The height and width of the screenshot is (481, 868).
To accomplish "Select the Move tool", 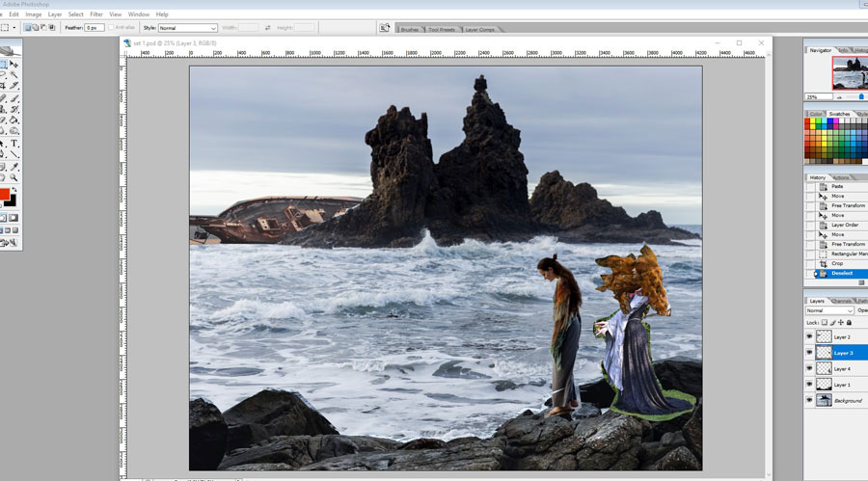I will coord(14,65).
